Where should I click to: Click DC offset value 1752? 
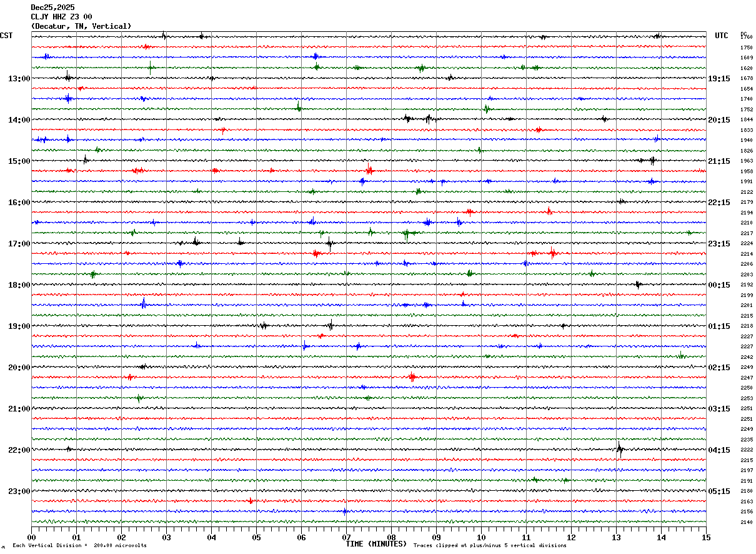click(747, 109)
